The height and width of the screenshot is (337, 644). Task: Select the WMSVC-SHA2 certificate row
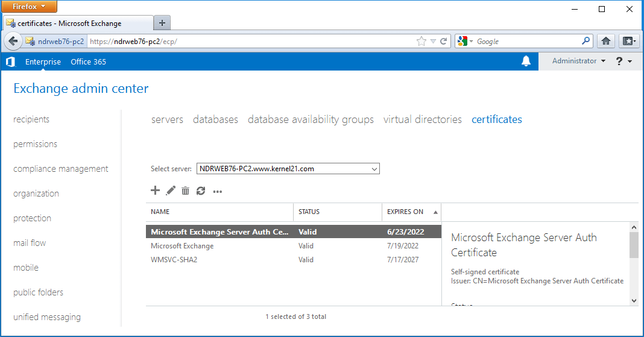[294, 260]
